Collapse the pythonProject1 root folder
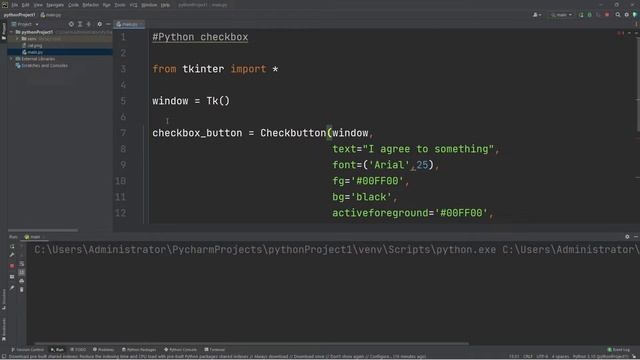This screenshot has height=360, width=640. click(x=11, y=32)
